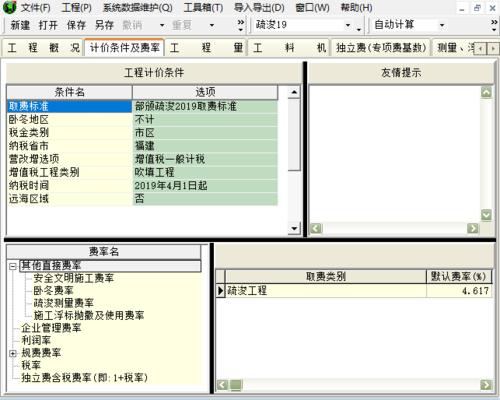This screenshot has width=500, height=400.
Task: Open the 疏浚19 combo box dropdown
Action: [348, 25]
